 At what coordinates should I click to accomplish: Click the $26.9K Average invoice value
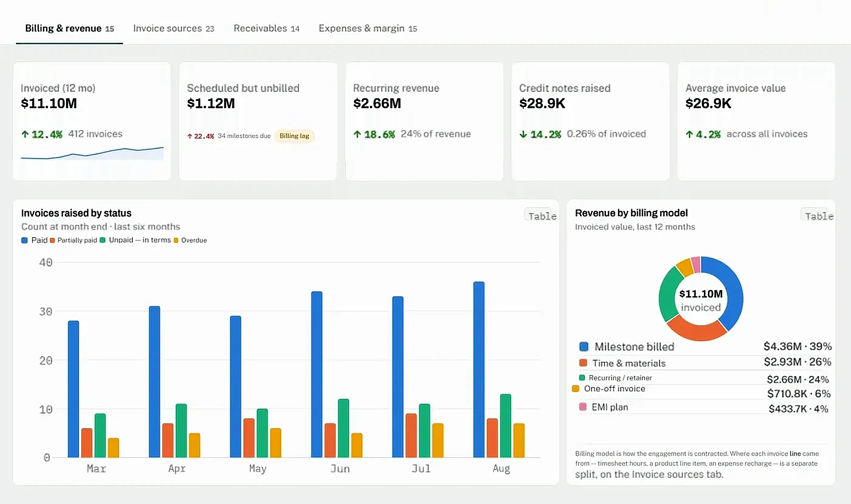[x=708, y=103]
